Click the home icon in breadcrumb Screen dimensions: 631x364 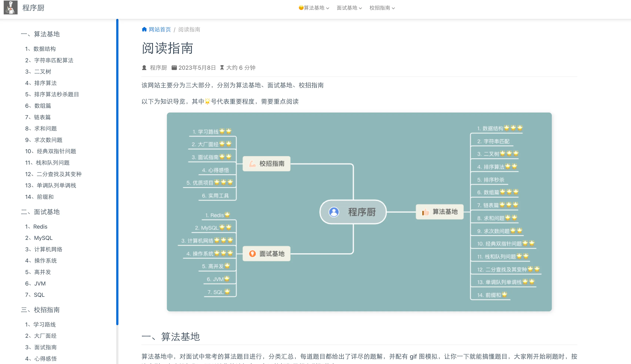point(144,30)
